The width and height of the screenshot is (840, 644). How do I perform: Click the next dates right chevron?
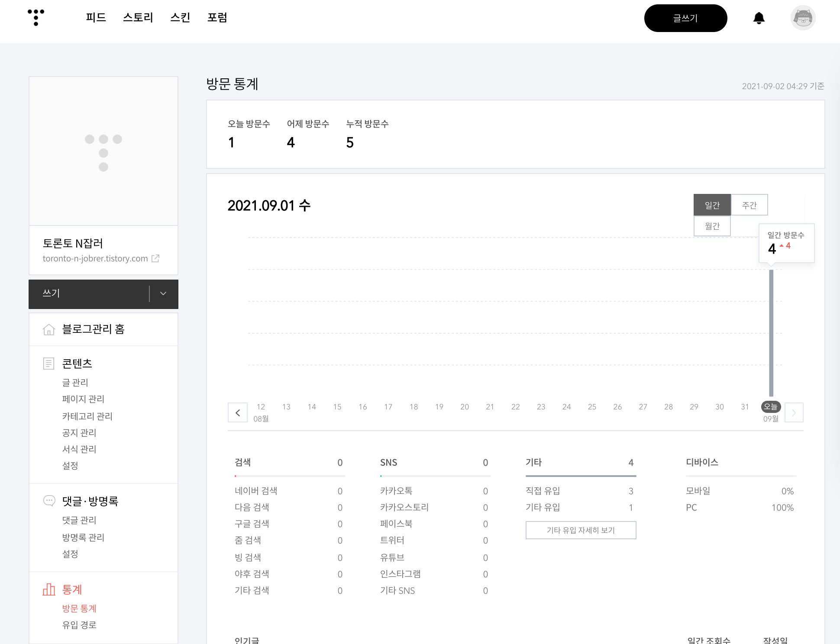[794, 412]
